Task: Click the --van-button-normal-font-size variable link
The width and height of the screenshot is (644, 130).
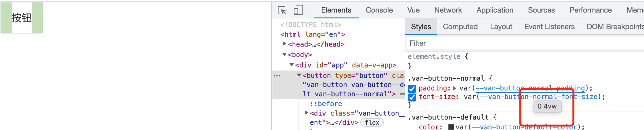Action: [538, 97]
